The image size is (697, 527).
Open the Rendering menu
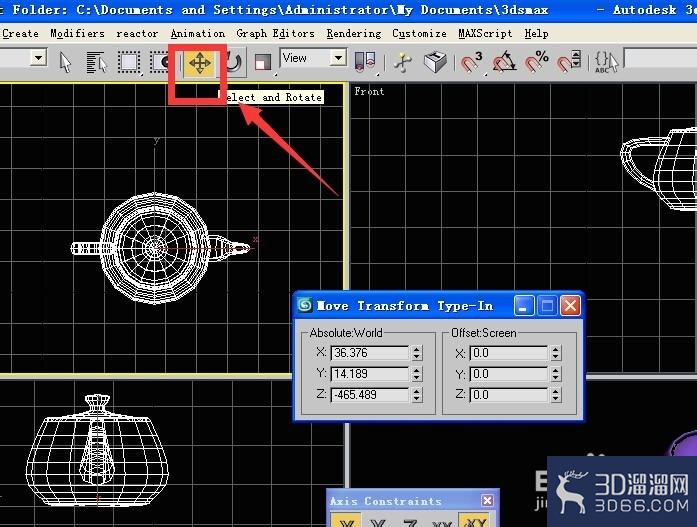pyautogui.click(x=354, y=34)
